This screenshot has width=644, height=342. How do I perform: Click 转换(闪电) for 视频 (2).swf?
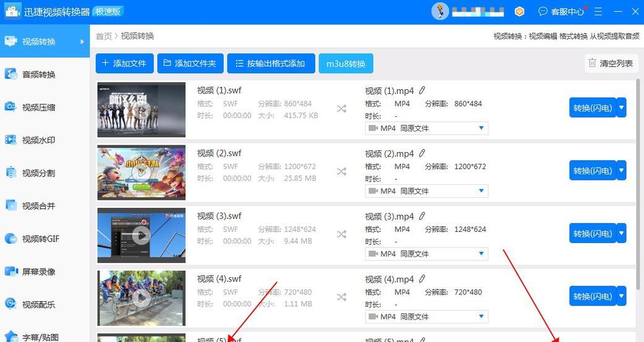593,171
